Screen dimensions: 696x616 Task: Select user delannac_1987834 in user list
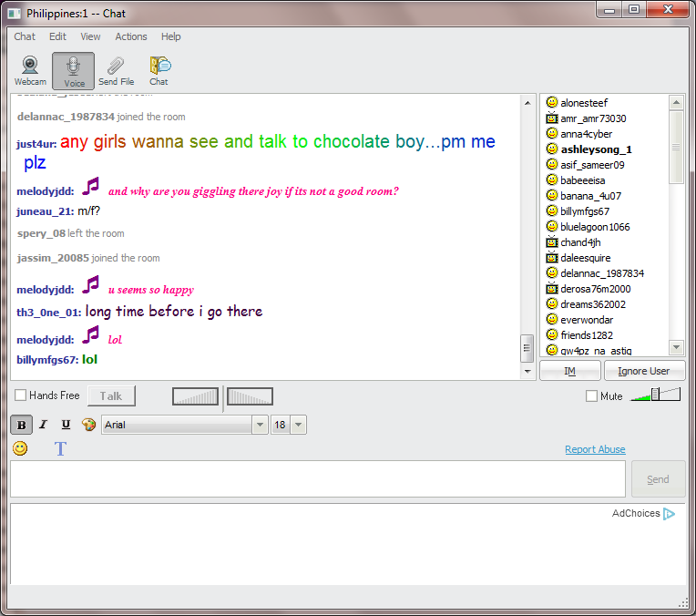[x=602, y=273]
